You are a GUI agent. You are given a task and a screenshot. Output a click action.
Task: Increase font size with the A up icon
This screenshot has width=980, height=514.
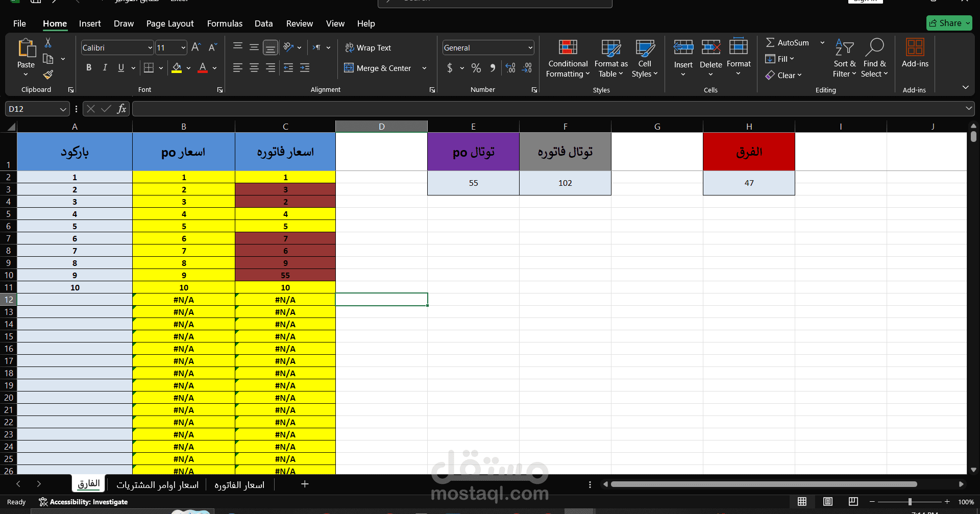click(x=196, y=47)
